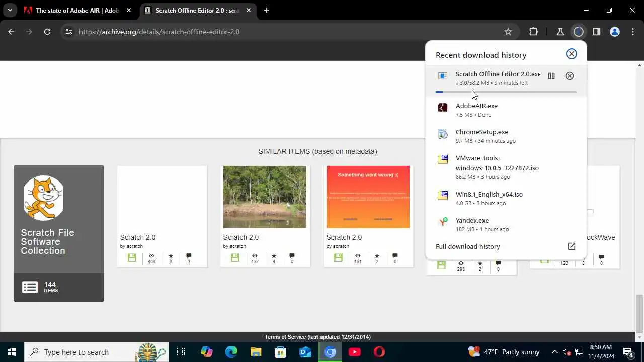
Task: Toggle the downloads toolbar button
Action: click(x=579, y=32)
